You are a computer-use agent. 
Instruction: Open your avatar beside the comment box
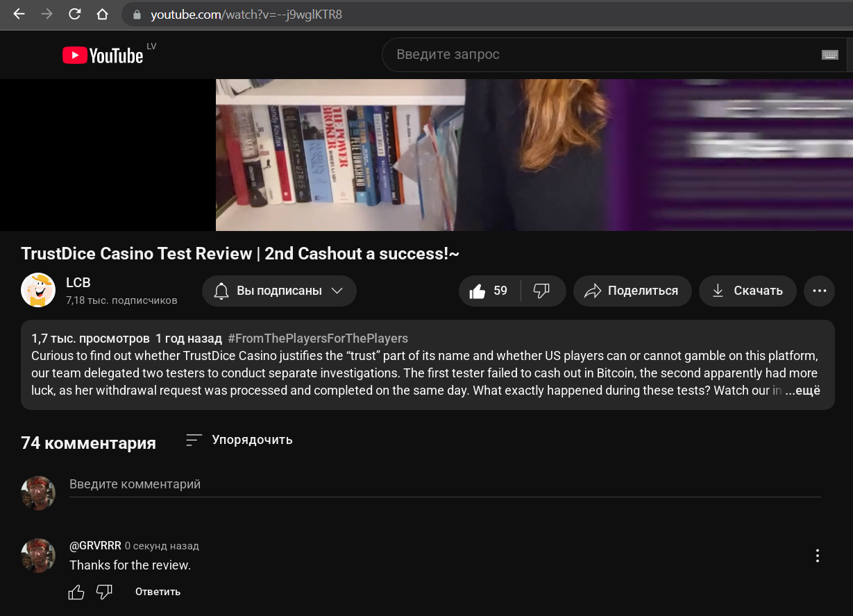coord(38,493)
